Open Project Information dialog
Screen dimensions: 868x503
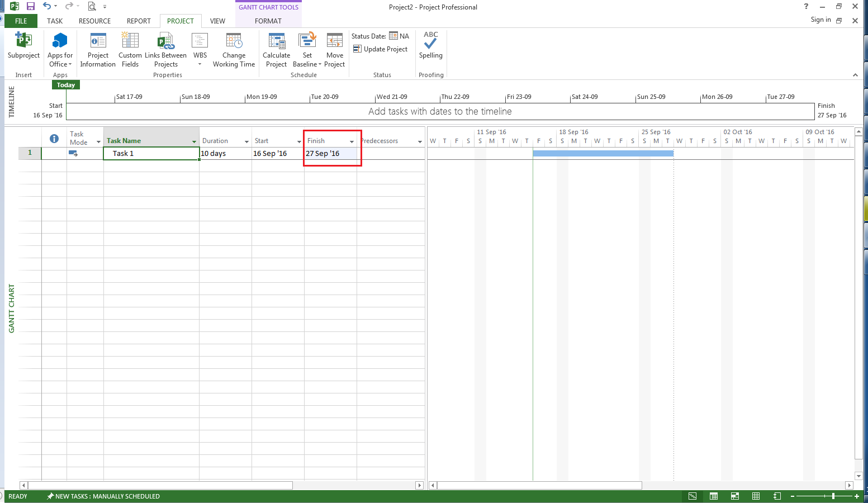tap(98, 41)
